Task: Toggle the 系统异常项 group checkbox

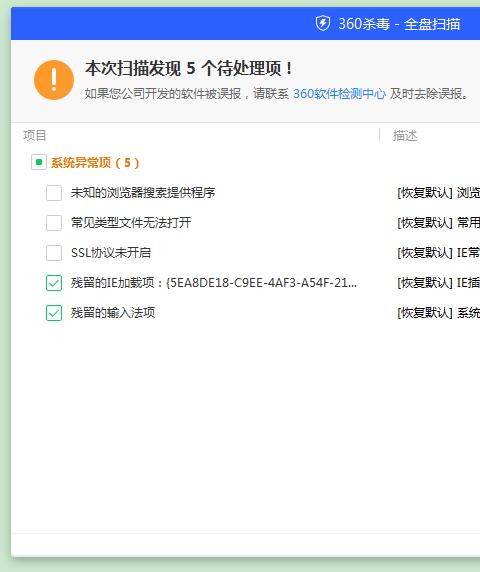Action: tap(39, 162)
